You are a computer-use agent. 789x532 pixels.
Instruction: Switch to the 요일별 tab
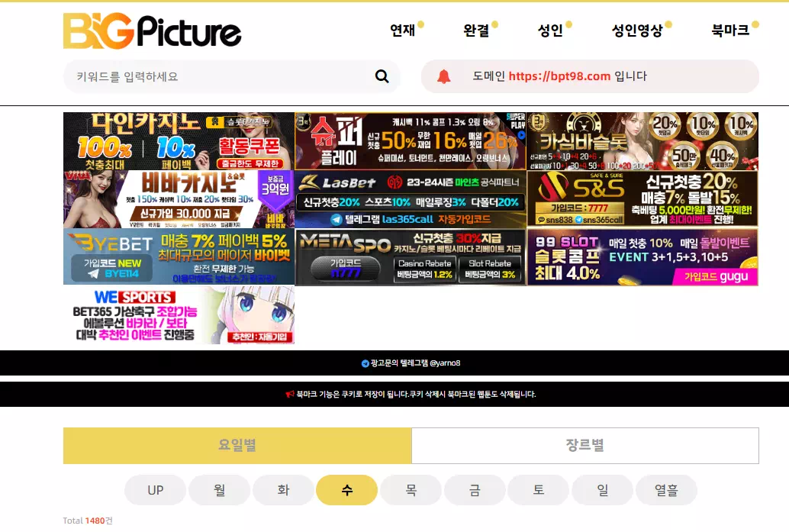[237, 446]
